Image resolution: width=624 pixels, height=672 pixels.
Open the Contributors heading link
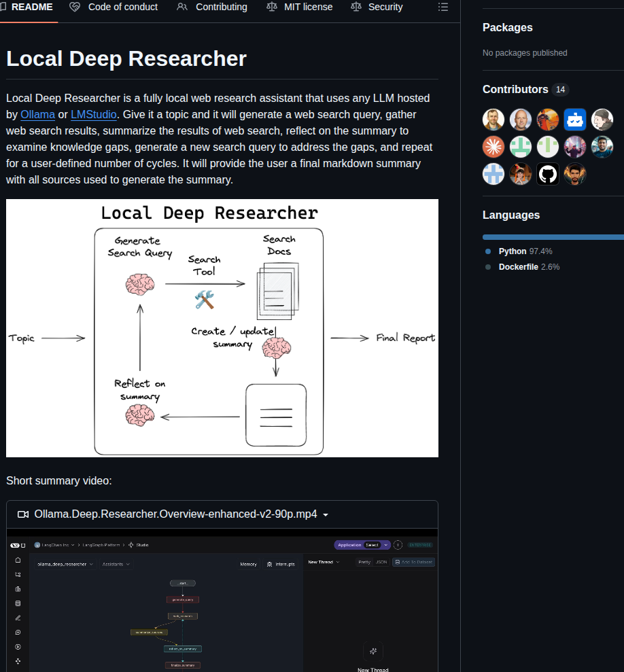(515, 89)
